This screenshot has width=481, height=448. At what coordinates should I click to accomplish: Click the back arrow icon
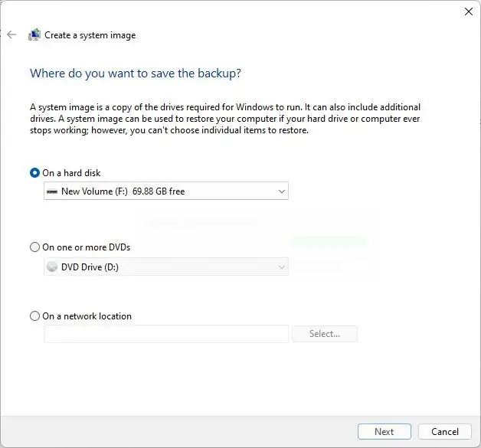[x=11, y=34]
